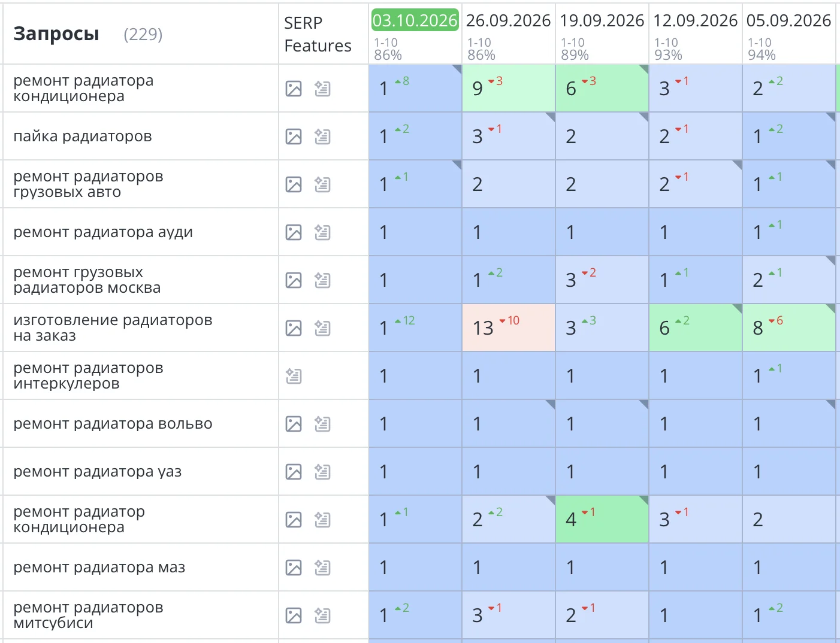This screenshot has width=840, height=643.
Task: Select 03.10.2026 cell for ремонт радиатора кондиционера
Action: pos(415,88)
